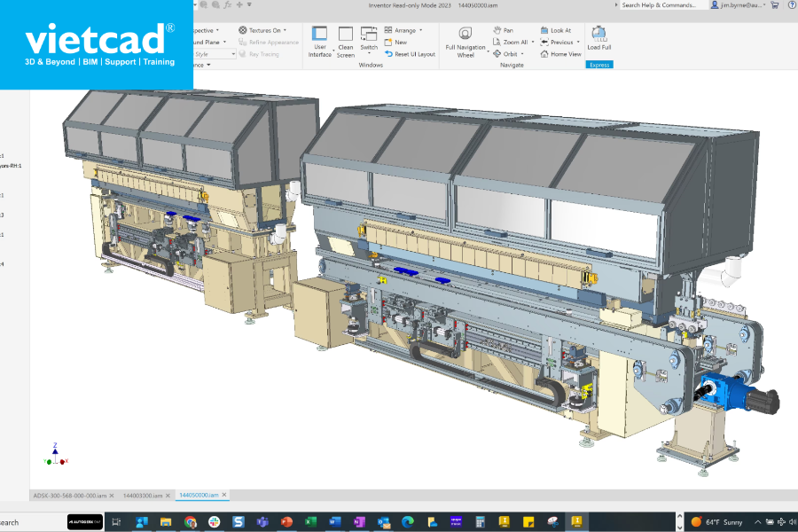Click the 64°F Sunny weather widget
The image size is (798, 532).
716,522
